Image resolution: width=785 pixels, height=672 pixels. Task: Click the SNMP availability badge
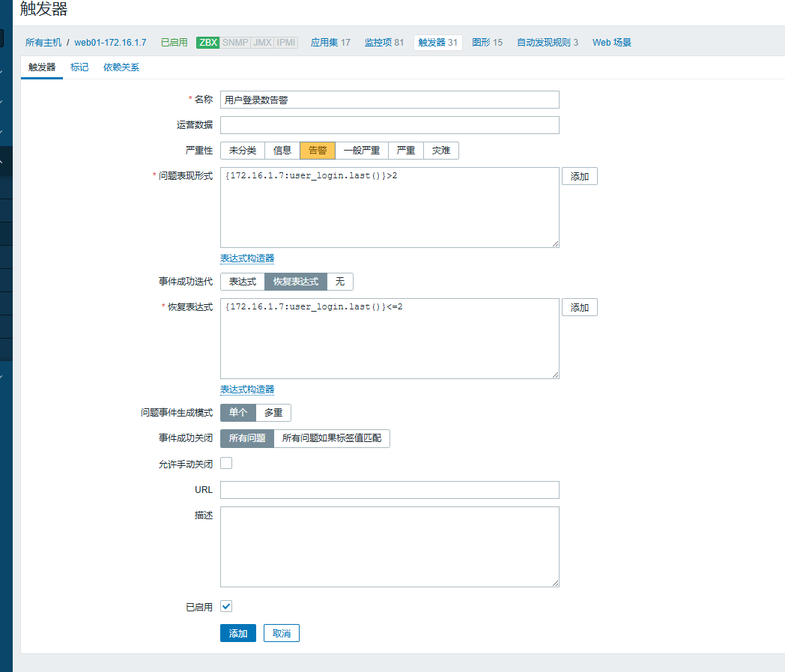234,43
